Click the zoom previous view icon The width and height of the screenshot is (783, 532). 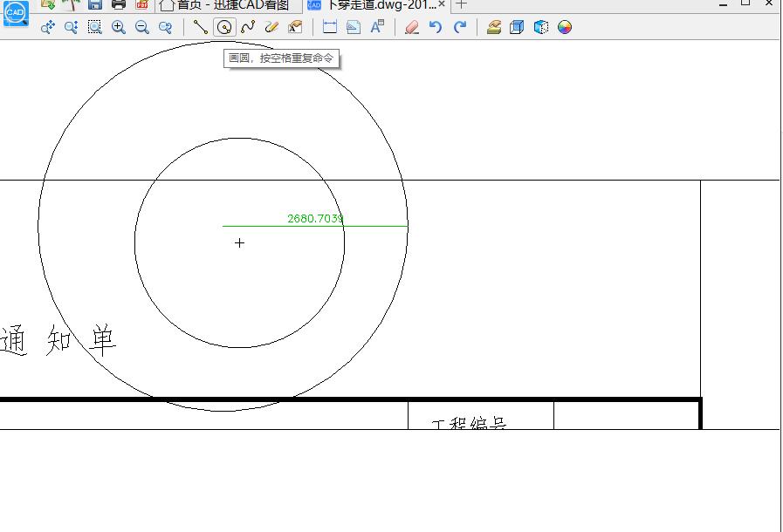tap(165, 27)
